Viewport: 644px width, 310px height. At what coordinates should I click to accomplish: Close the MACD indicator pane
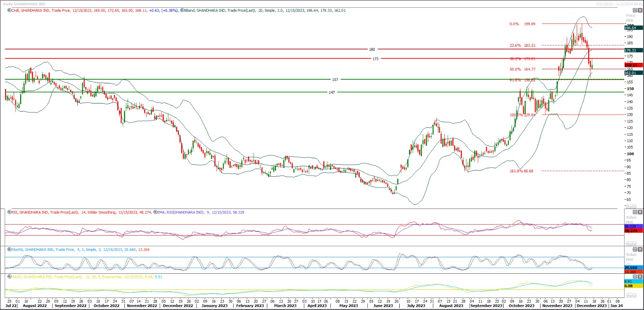pos(640,277)
